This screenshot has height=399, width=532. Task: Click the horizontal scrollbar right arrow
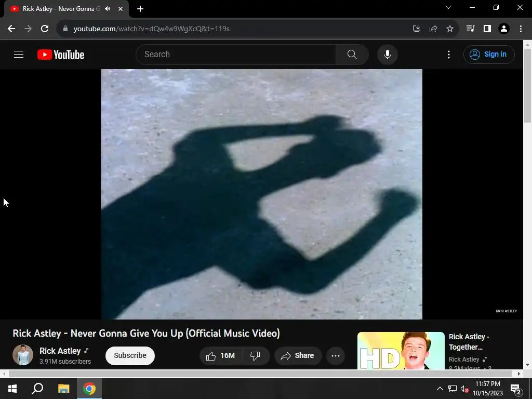[x=519, y=374]
